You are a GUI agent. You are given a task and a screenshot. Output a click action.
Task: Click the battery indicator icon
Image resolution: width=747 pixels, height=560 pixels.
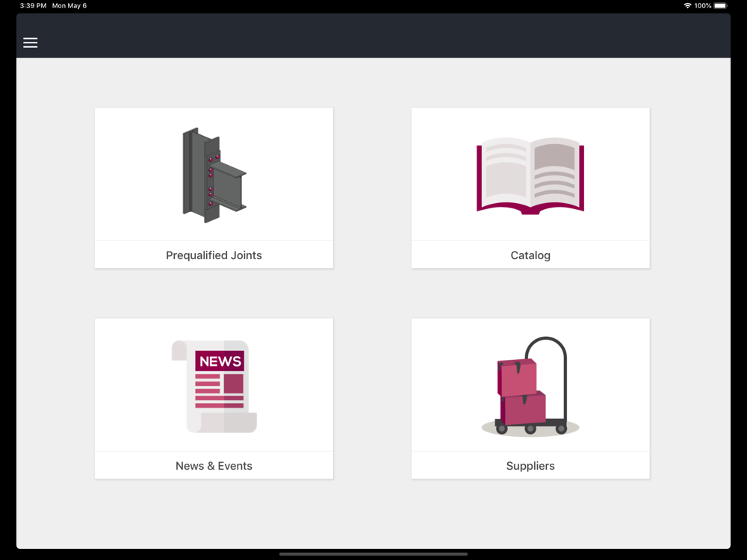pyautogui.click(x=720, y=6)
